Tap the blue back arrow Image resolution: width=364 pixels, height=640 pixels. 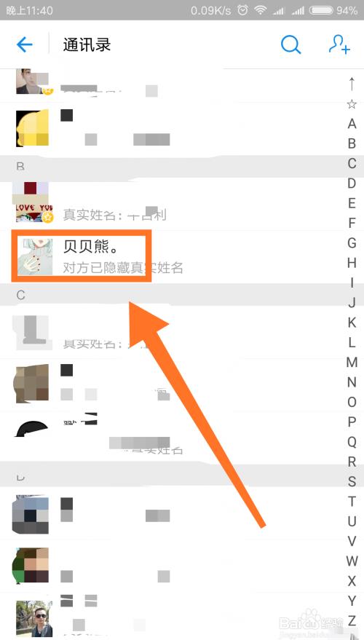(x=25, y=44)
